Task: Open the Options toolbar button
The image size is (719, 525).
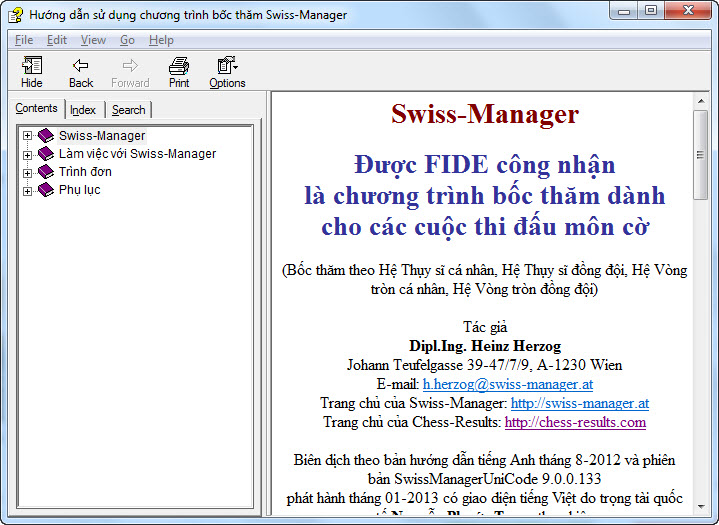Action: tap(227, 72)
